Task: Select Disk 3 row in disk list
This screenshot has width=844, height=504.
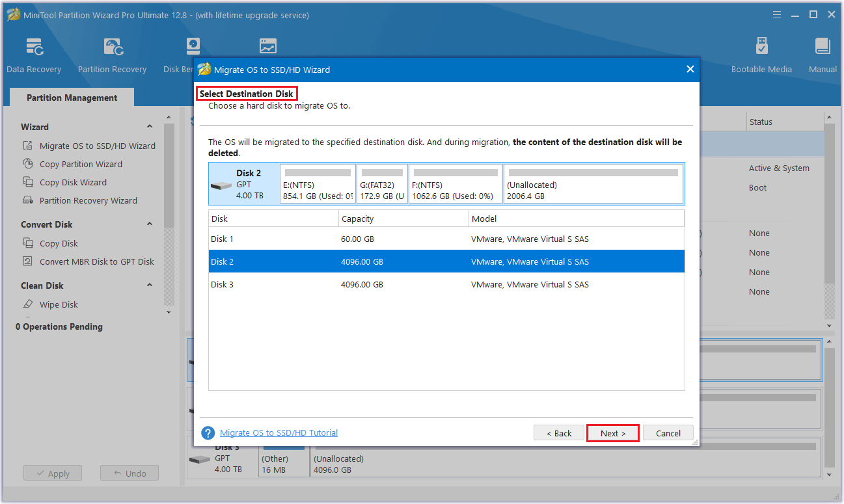Action: coord(446,284)
